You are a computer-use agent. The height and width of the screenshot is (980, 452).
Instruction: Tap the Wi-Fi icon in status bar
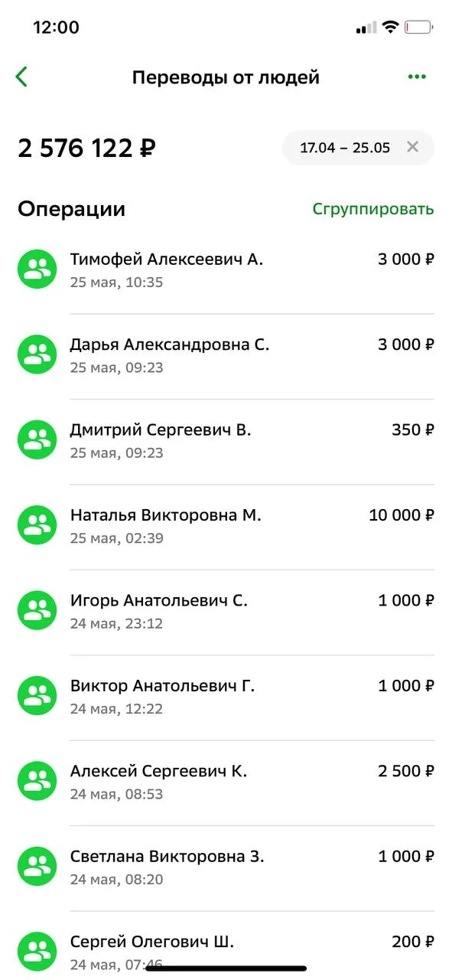tap(392, 25)
